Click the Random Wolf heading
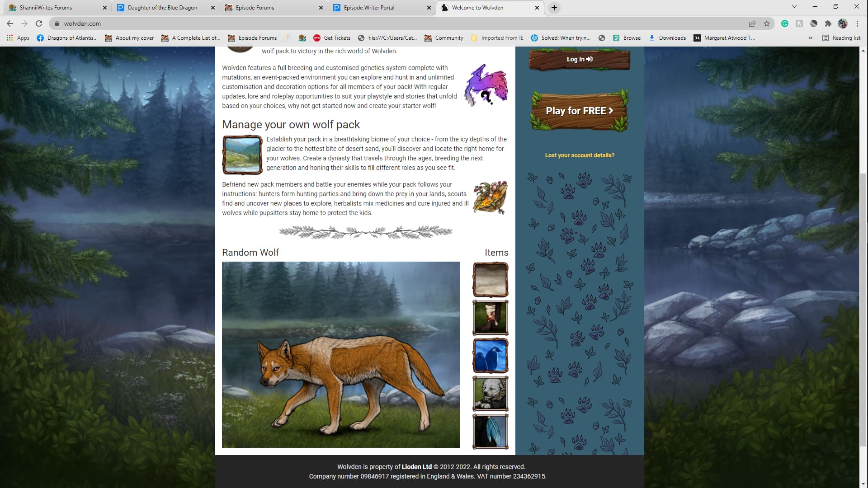 coord(250,253)
